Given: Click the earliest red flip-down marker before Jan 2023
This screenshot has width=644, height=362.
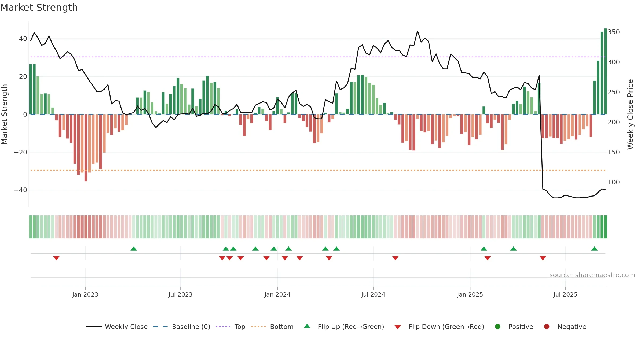Looking at the screenshot, I should click(x=56, y=258).
